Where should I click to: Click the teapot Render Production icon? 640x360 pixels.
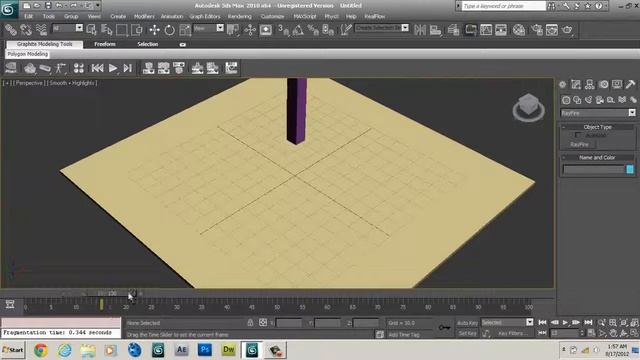tap(567, 30)
